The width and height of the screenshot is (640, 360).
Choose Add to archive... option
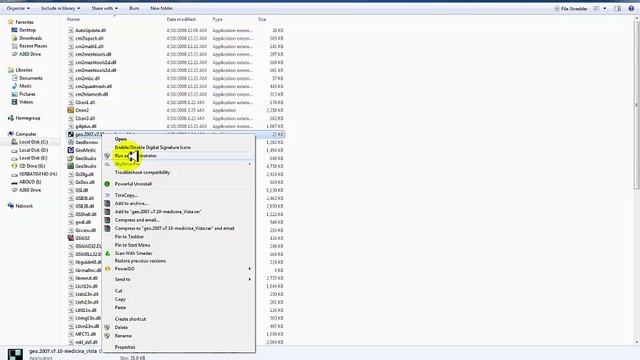click(x=131, y=203)
